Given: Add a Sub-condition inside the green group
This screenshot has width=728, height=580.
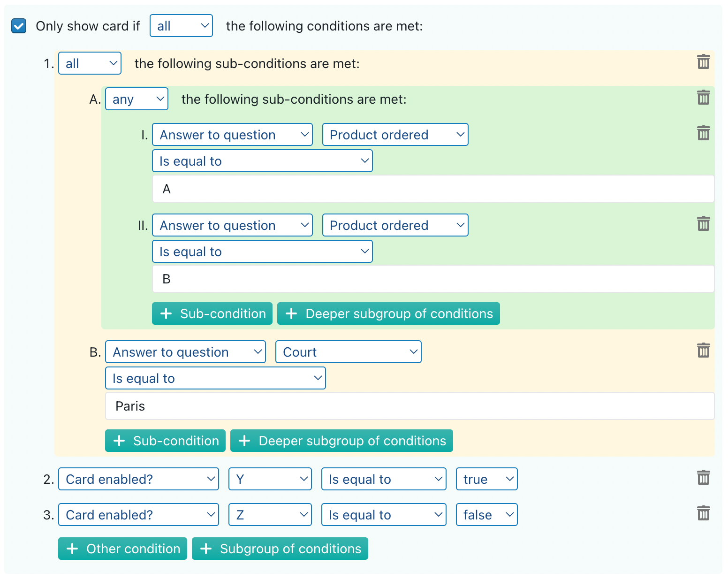Looking at the screenshot, I should pyautogui.click(x=212, y=313).
